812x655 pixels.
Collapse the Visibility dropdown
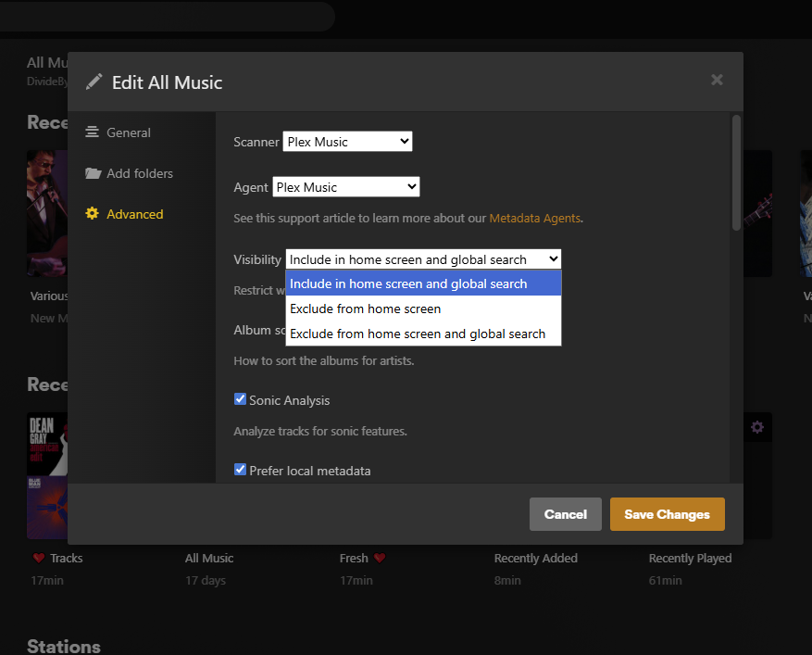[423, 259]
